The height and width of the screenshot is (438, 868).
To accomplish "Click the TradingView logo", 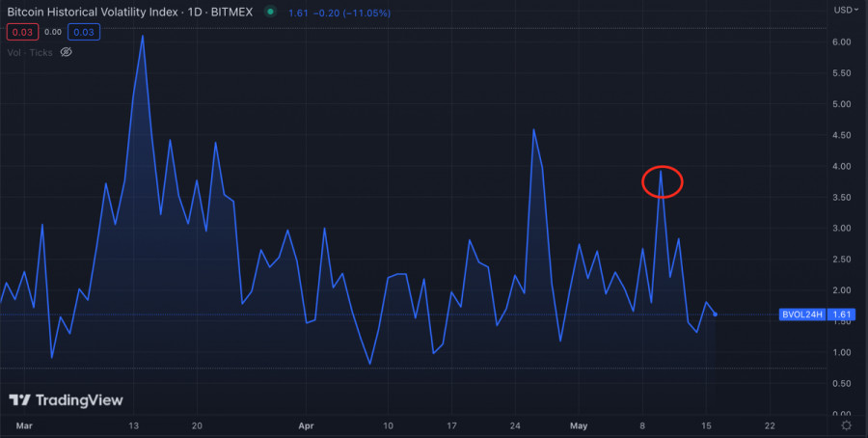I will pyautogui.click(x=67, y=399).
